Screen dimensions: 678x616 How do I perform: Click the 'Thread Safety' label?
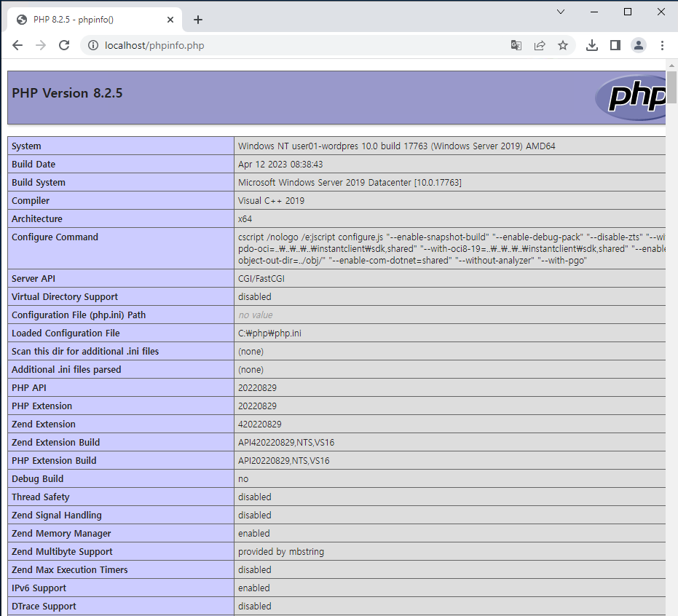[40, 497]
